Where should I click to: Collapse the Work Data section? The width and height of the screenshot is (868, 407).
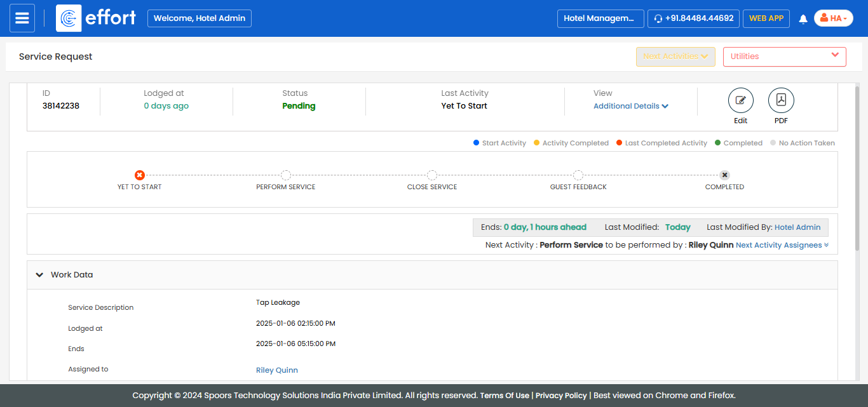click(x=39, y=275)
